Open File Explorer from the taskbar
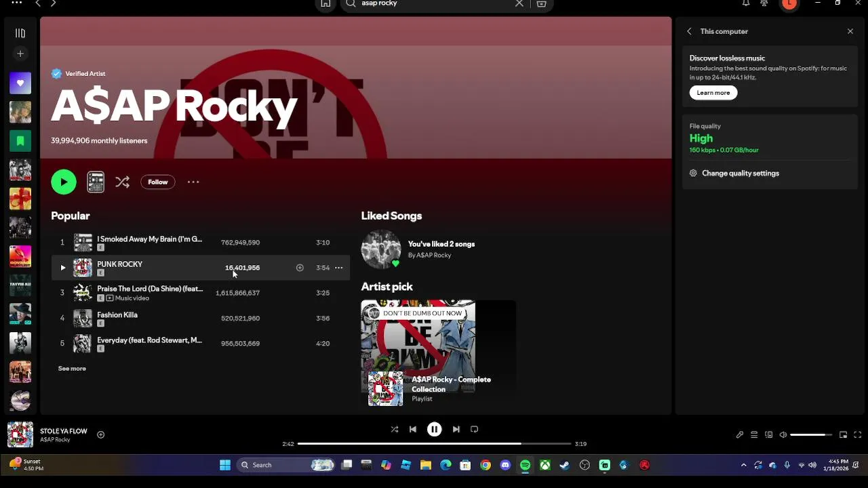This screenshot has width=868, height=488. point(426,465)
